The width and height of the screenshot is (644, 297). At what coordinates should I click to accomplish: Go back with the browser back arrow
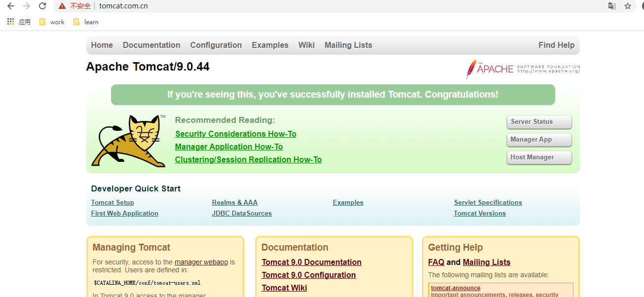(11, 6)
